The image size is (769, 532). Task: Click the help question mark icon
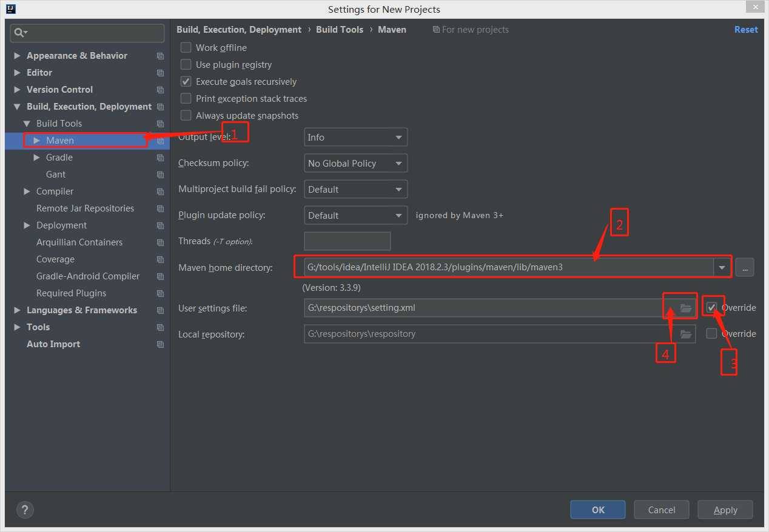[25, 510]
